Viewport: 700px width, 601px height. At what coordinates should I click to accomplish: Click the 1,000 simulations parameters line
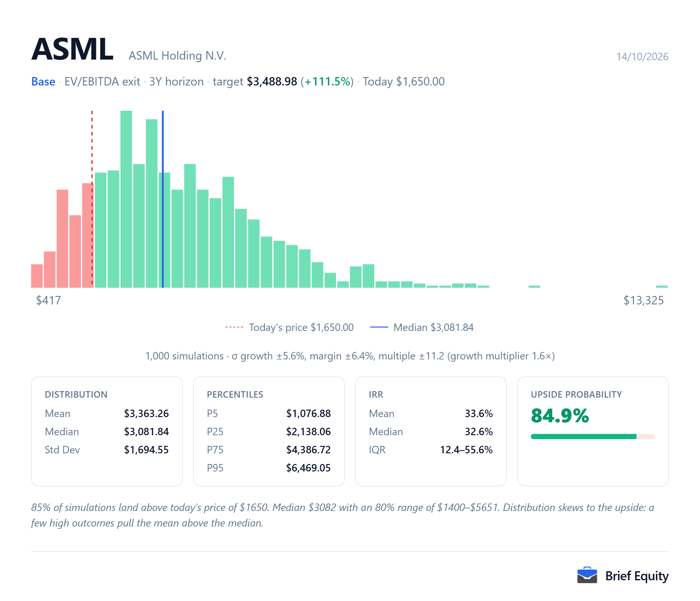350,356
